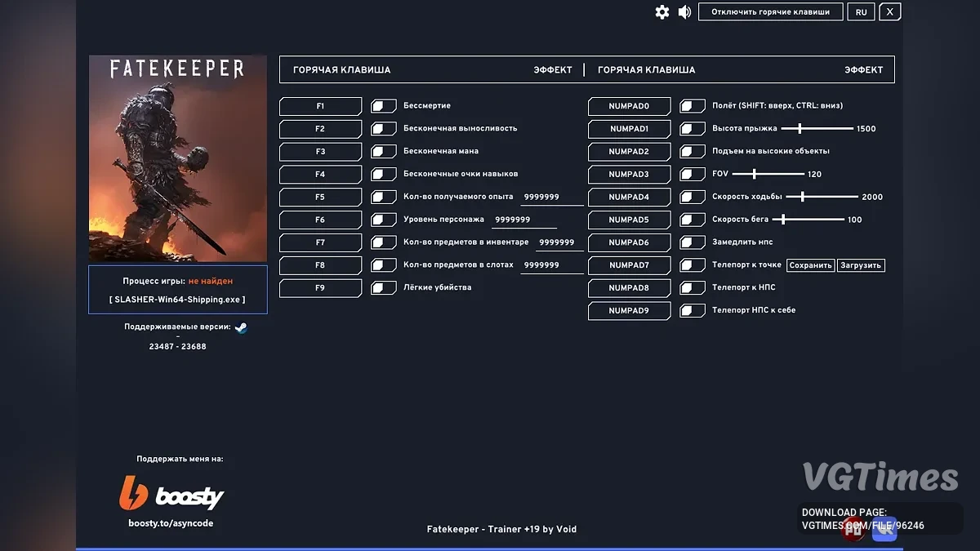Viewport: 980px width, 551px height.
Task: Click the experience amount 9999999 field
Action: (552, 198)
